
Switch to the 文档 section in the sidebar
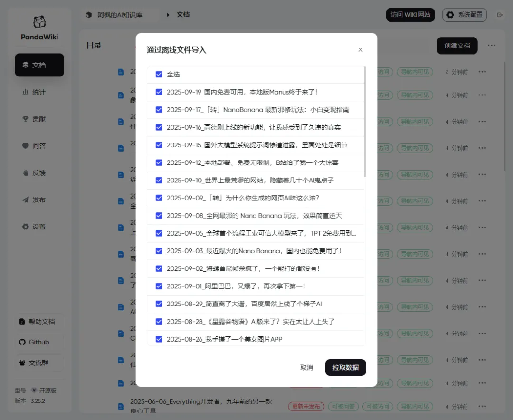(39, 65)
